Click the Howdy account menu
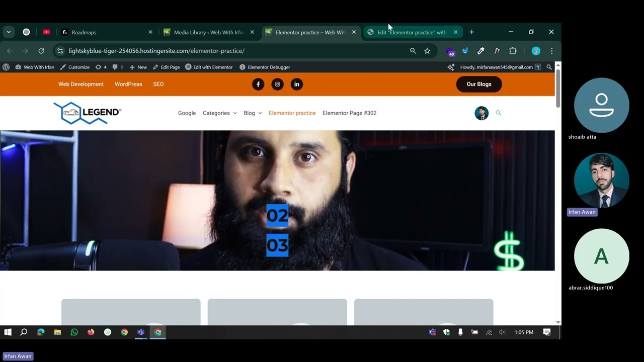 500,67
